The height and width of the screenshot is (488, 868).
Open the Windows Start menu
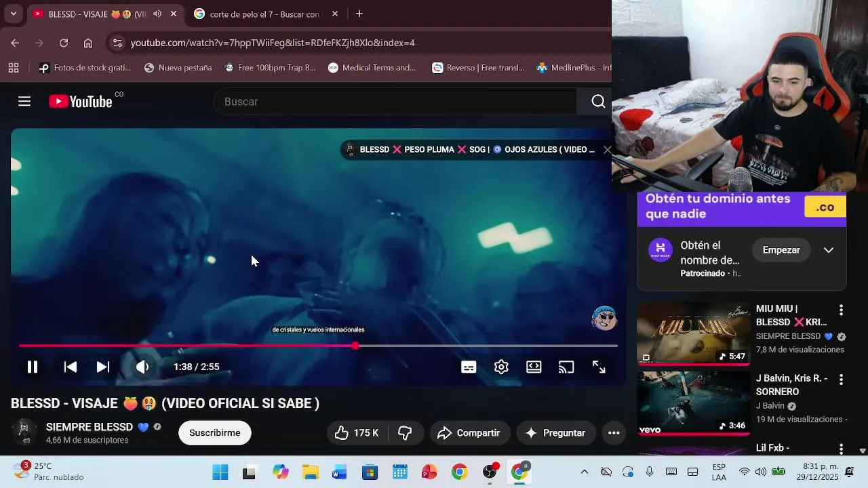pos(220,472)
